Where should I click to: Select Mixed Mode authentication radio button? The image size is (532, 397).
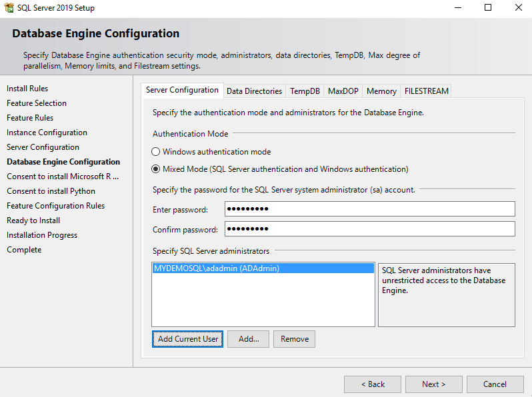[156, 169]
